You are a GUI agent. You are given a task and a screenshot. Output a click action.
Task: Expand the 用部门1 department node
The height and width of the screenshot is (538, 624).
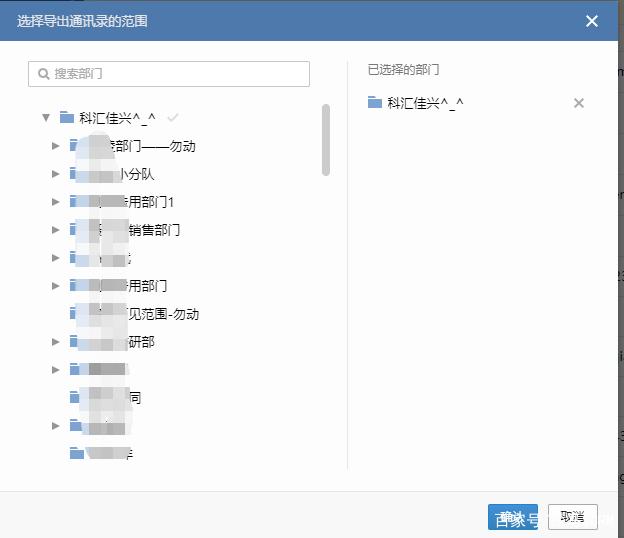coord(56,202)
